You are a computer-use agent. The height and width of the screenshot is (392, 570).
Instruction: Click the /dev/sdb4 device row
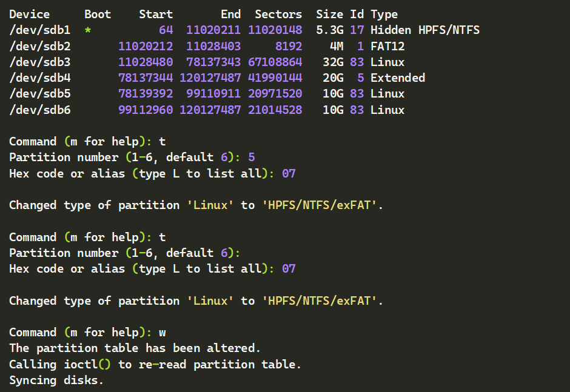coord(40,78)
